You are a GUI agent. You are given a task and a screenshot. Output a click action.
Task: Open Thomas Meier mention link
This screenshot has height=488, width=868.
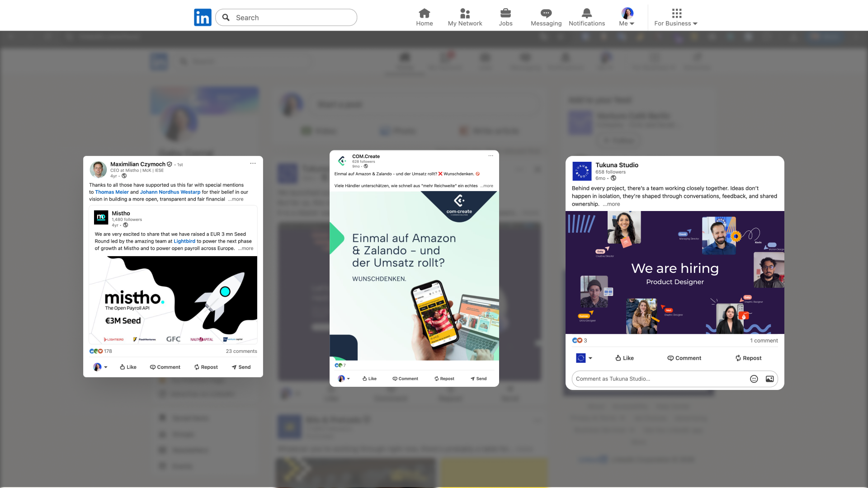(112, 192)
